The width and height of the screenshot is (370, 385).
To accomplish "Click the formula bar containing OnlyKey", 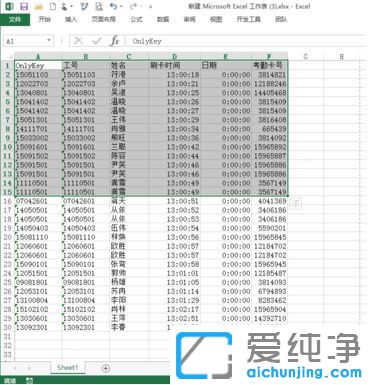I will [247, 41].
